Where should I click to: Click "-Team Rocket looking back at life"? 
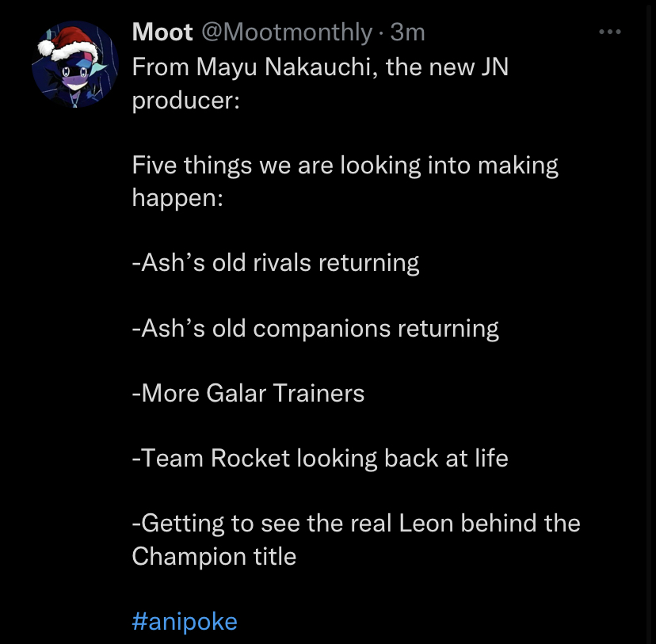(320, 459)
